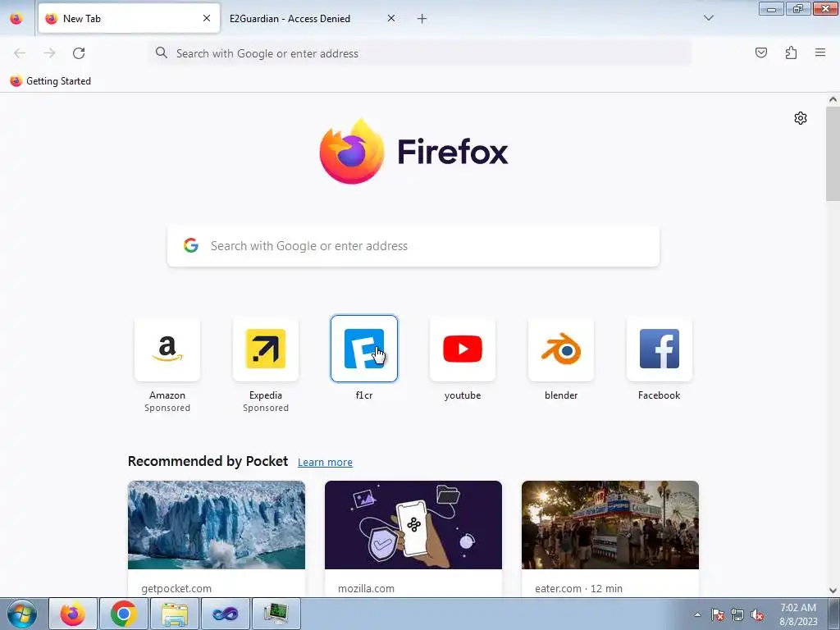Click Firefox icon in the taskbar
840x630 pixels.
click(73, 614)
